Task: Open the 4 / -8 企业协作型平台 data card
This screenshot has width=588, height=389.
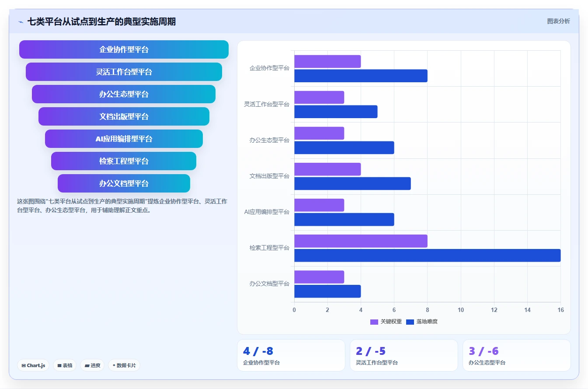Action: 291,355
